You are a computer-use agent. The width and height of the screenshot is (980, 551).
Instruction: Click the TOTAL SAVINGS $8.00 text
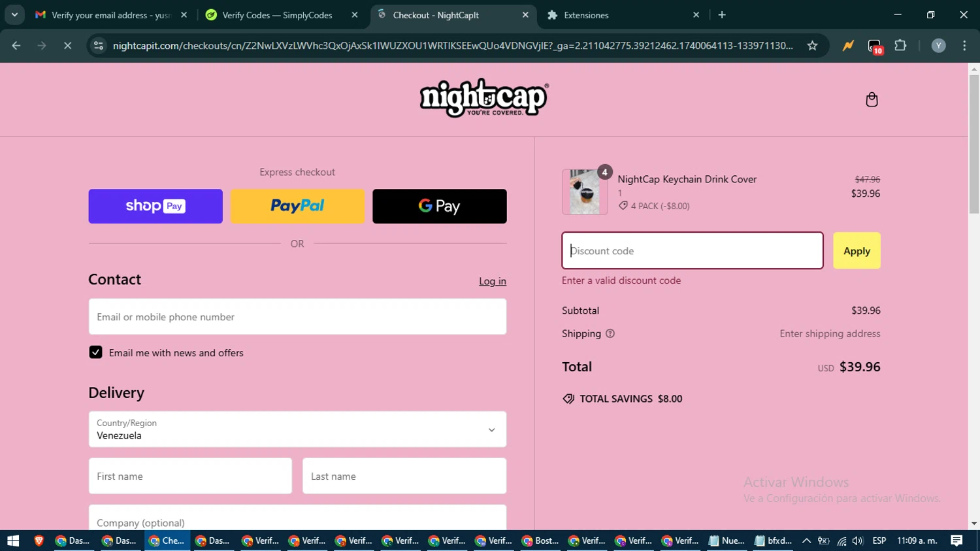pyautogui.click(x=630, y=399)
